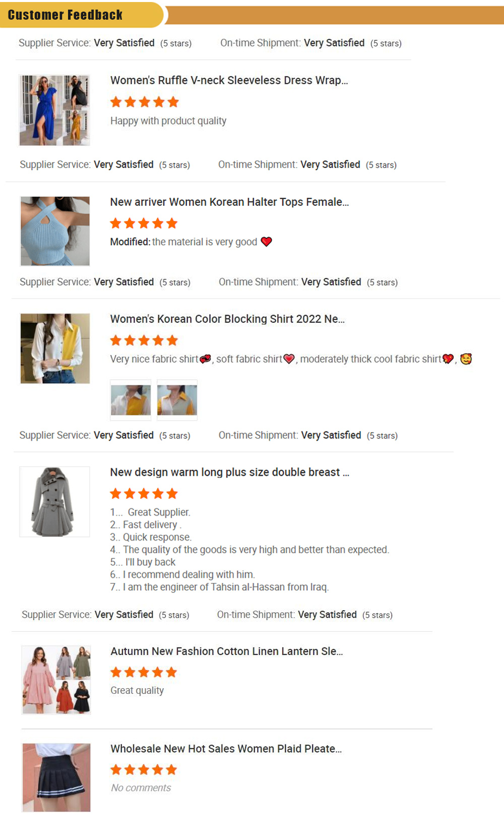Open "Women's Ruffle V-neck Sleeveless Dress Wrap" link
This screenshot has height=830, width=504.
[x=229, y=81]
